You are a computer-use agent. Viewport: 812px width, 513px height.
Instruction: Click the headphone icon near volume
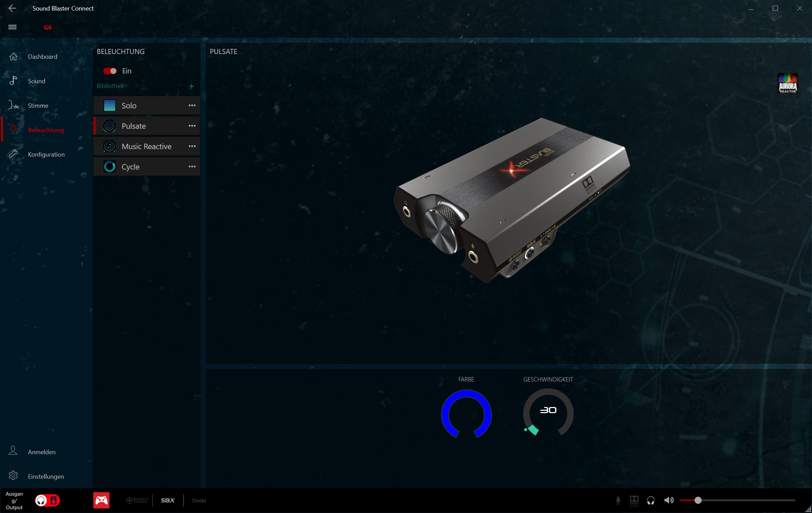(x=650, y=500)
